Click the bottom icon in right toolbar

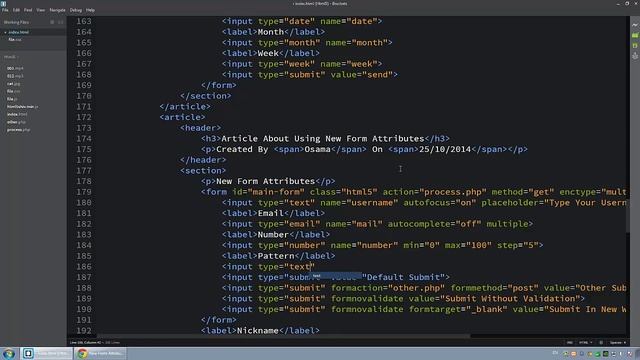point(635,56)
